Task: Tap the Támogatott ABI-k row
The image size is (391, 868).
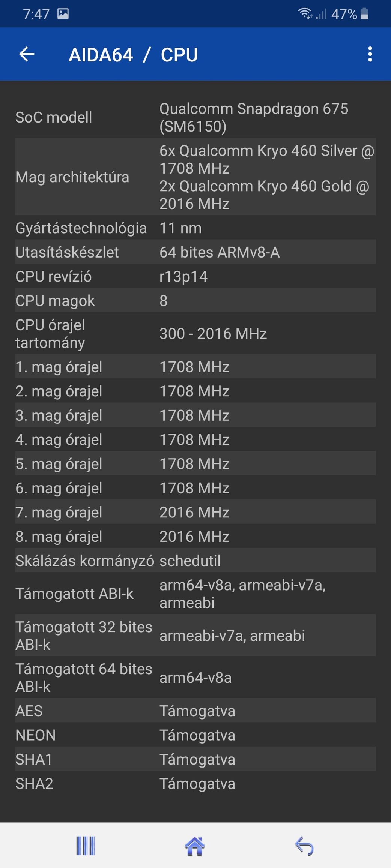Action: click(195, 594)
